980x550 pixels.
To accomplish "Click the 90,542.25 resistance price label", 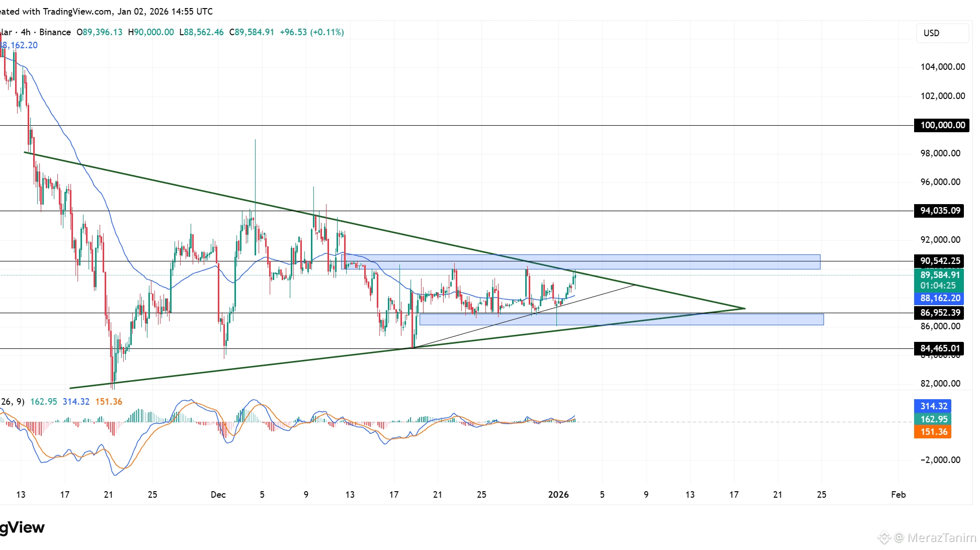I will click(939, 261).
